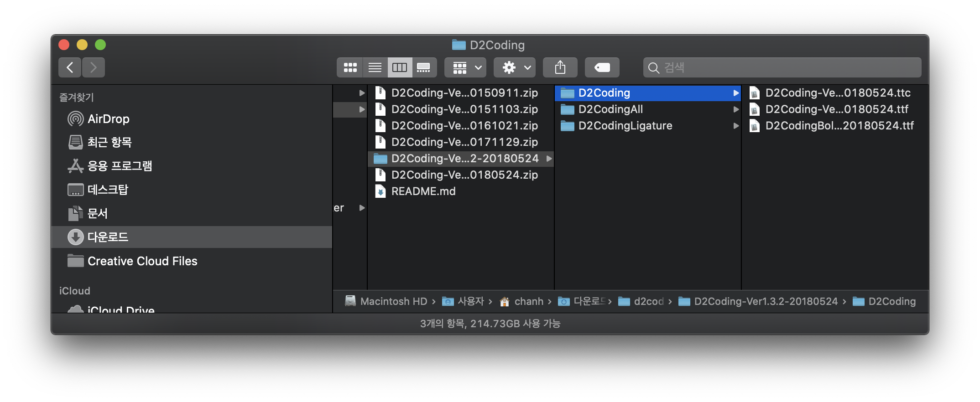
Task: Click chanh home in the path bar
Action: 521,301
